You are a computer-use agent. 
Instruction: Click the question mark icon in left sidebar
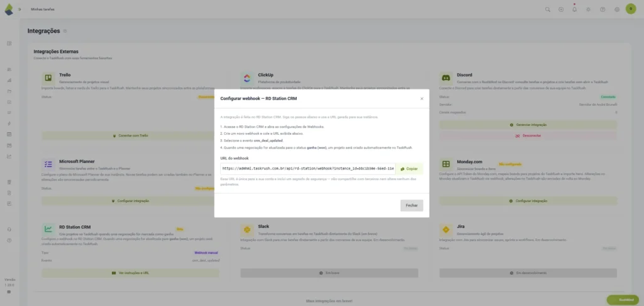[9, 240]
